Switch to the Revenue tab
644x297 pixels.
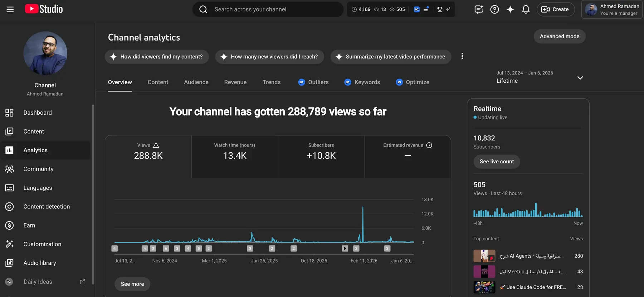(x=235, y=82)
